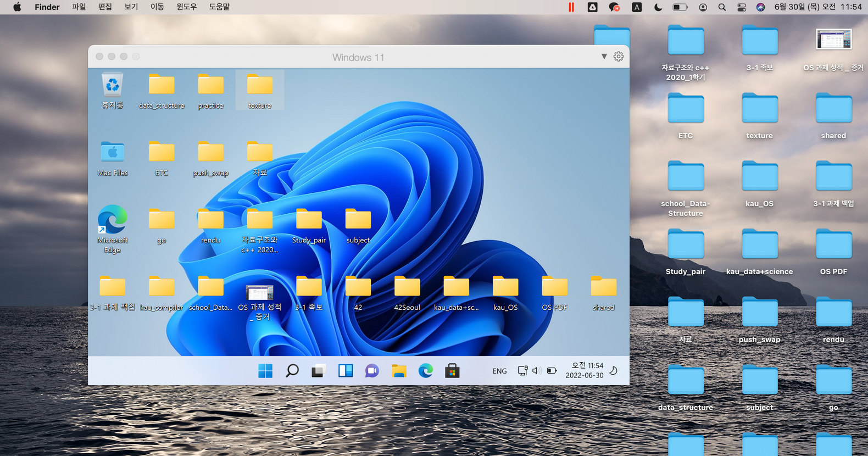This screenshot has width=868, height=456.
Task: Select 3-1 과제 백업 folder on Mac desktop
Action: [x=834, y=184]
